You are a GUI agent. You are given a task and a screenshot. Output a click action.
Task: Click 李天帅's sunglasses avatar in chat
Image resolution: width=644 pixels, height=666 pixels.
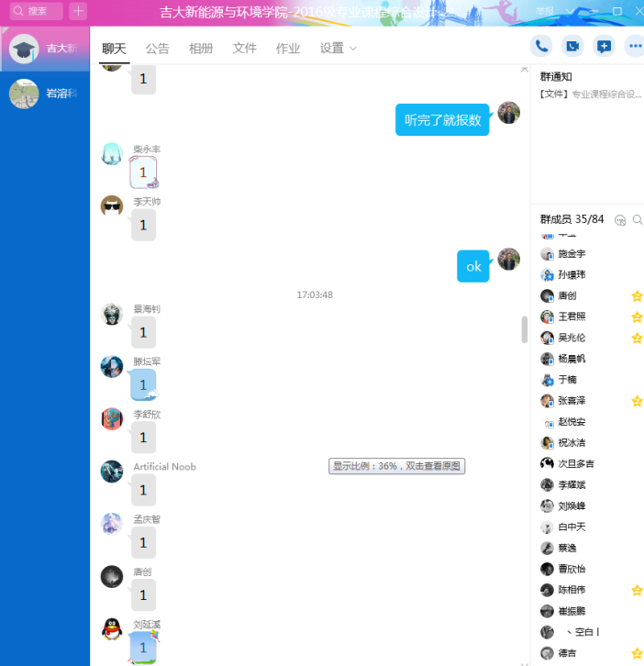tap(112, 205)
